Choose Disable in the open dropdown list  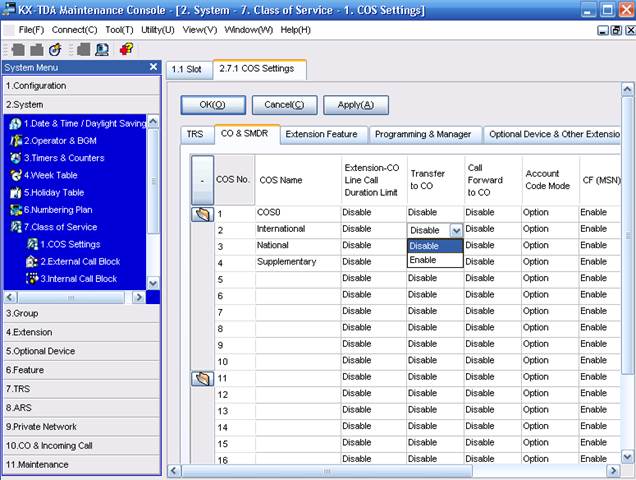[435, 246]
